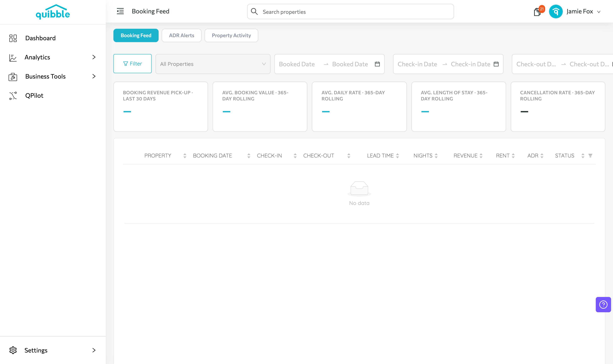
Task: Click the search magnifier icon
Action: click(x=254, y=11)
